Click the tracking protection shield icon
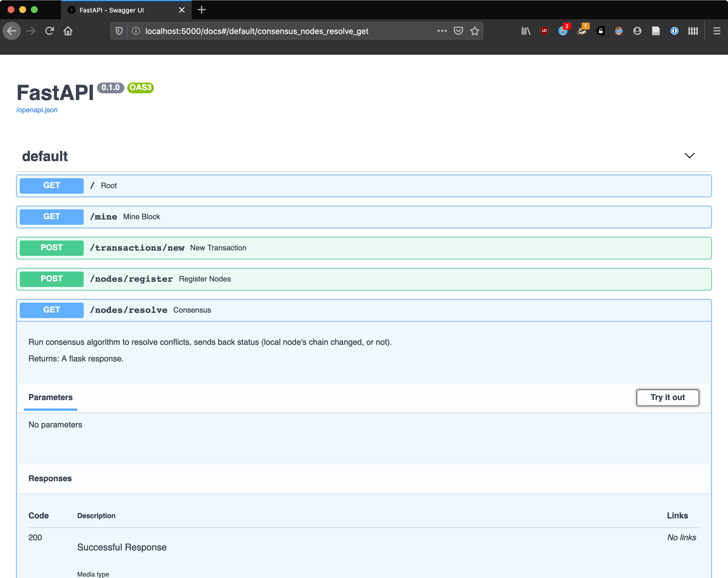 (x=119, y=31)
